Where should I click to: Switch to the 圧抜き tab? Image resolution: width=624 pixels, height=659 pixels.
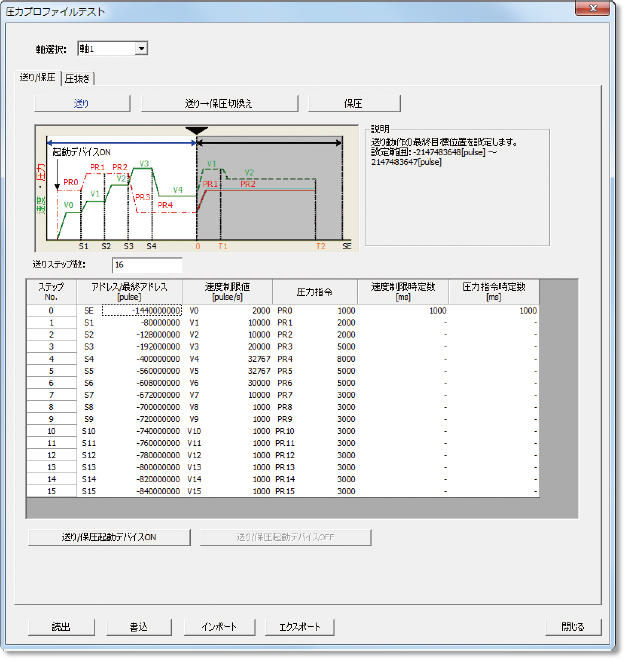pos(78,77)
